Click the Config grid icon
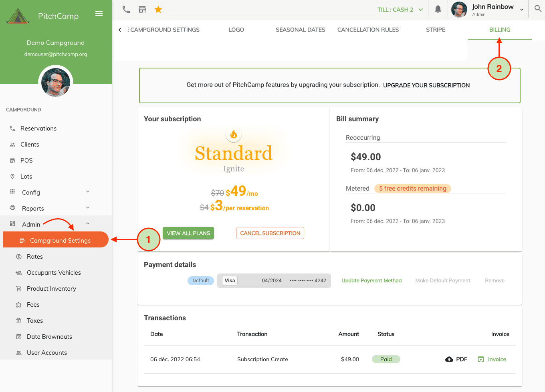545x392 pixels. (x=12, y=192)
